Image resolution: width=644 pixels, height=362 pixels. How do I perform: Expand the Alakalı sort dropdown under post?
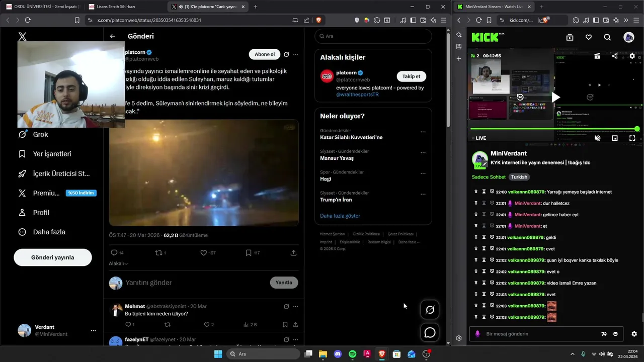pos(118,263)
